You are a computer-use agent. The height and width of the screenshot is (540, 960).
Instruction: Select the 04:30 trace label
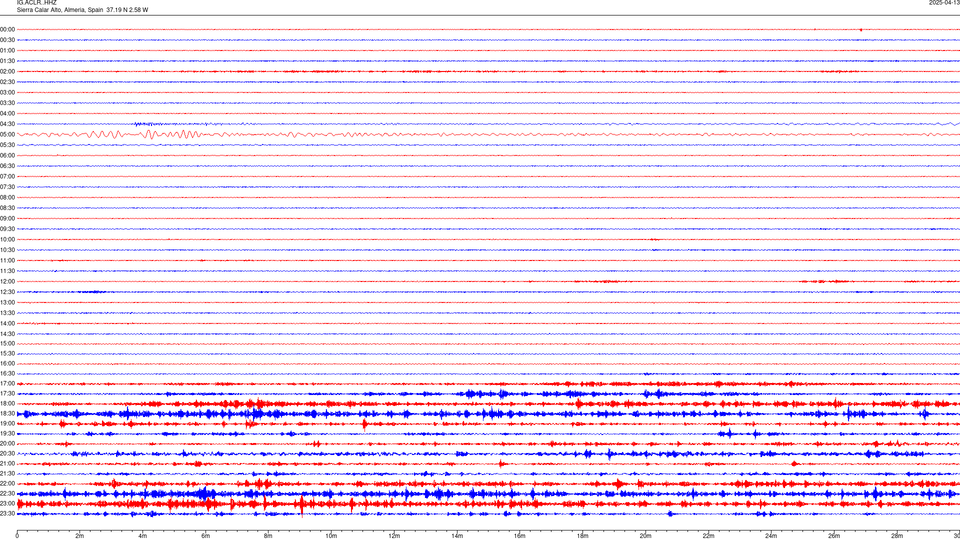[x=7, y=124]
